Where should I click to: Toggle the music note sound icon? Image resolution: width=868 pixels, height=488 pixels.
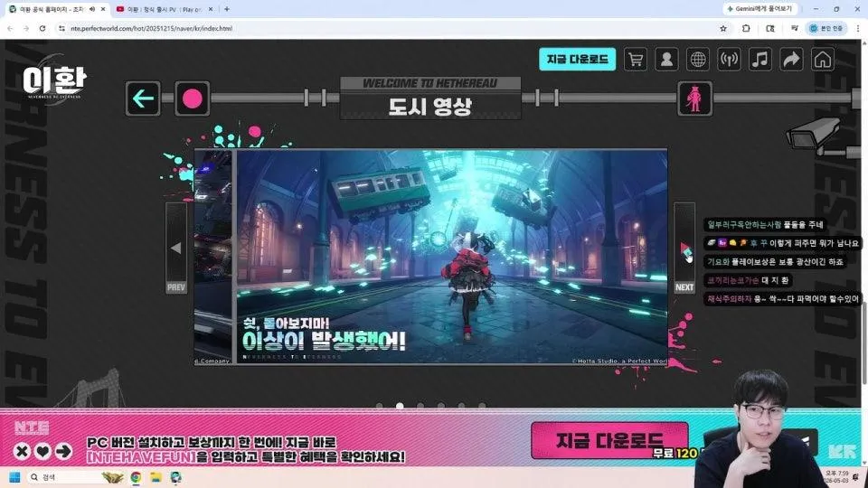(760, 60)
